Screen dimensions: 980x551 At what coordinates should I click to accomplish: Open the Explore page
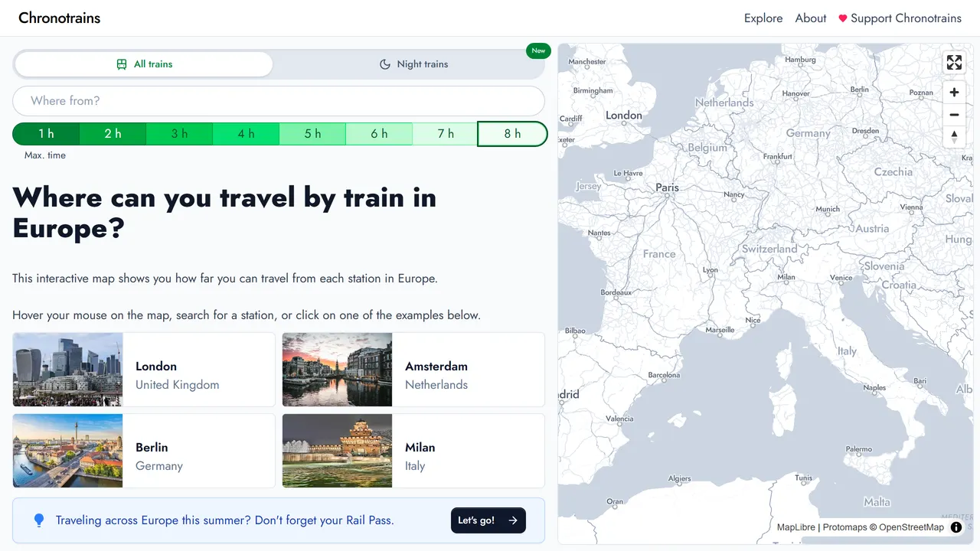(x=763, y=18)
